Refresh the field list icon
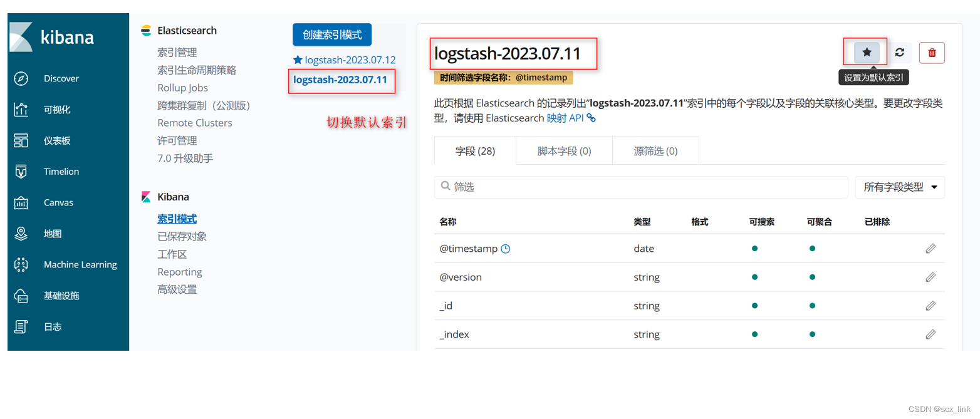The height and width of the screenshot is (419, 980). tap(900, 53)
